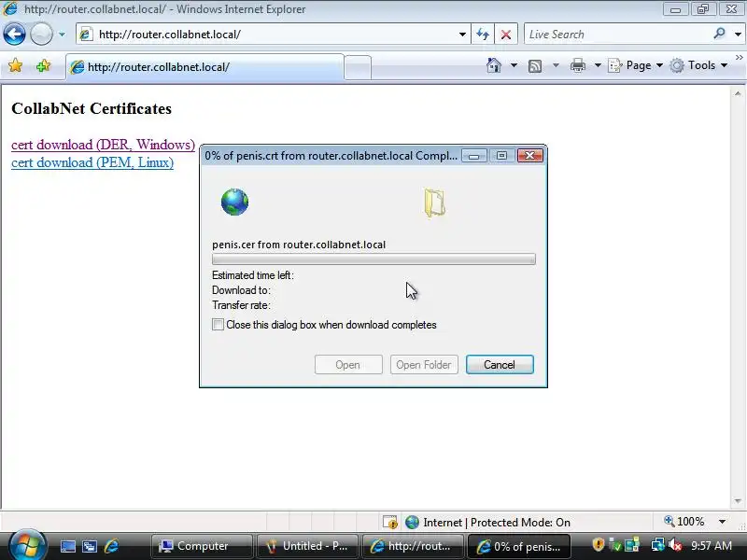The width and height of the screenshot is (747, 560).
Task: Show more toolbar items chevron
Action: (x=739, y=58)
